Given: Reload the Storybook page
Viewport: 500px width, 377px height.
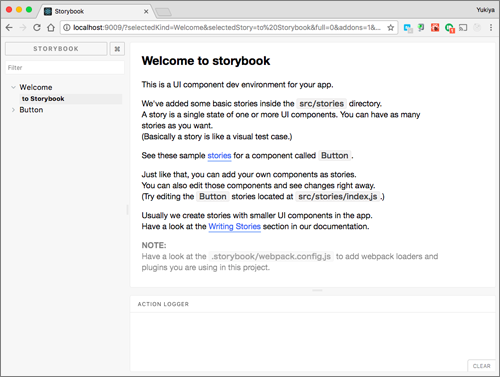Looking at the screenshot, I should [x=37, y=28].
